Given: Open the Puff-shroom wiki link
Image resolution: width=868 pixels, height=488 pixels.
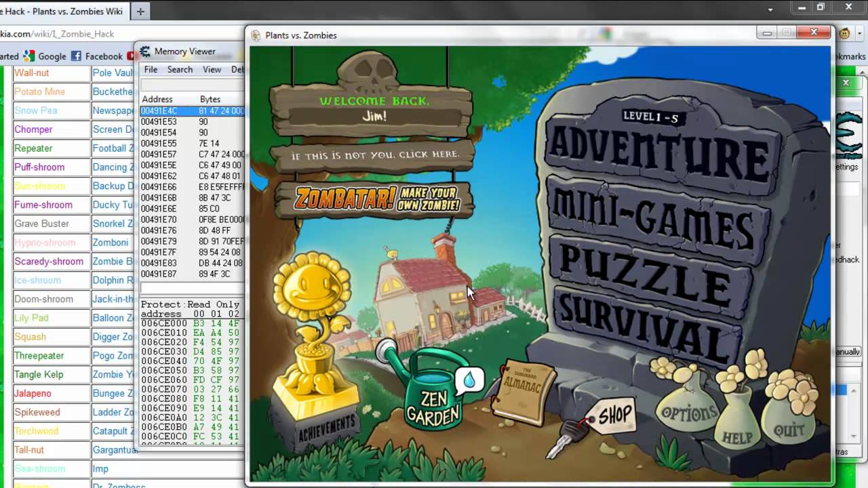Looking at the screenshot, I should pyautogui.click(x=39, y=167).
